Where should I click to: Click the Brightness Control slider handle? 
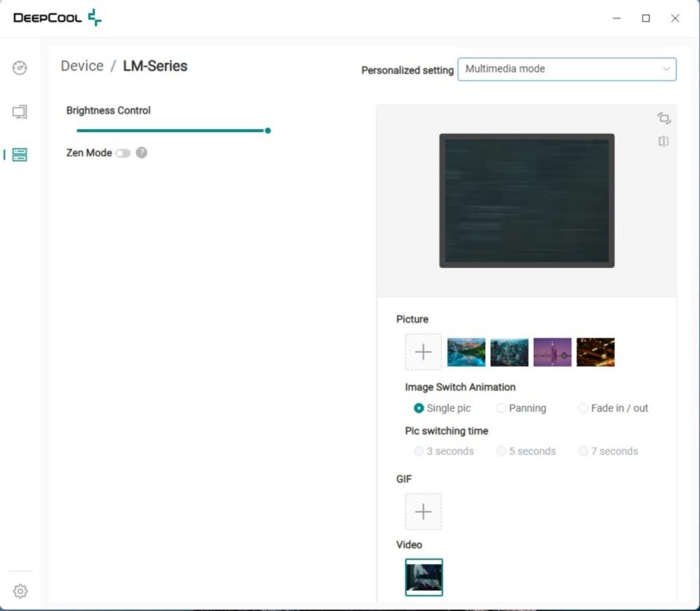(x=268, y=131)
